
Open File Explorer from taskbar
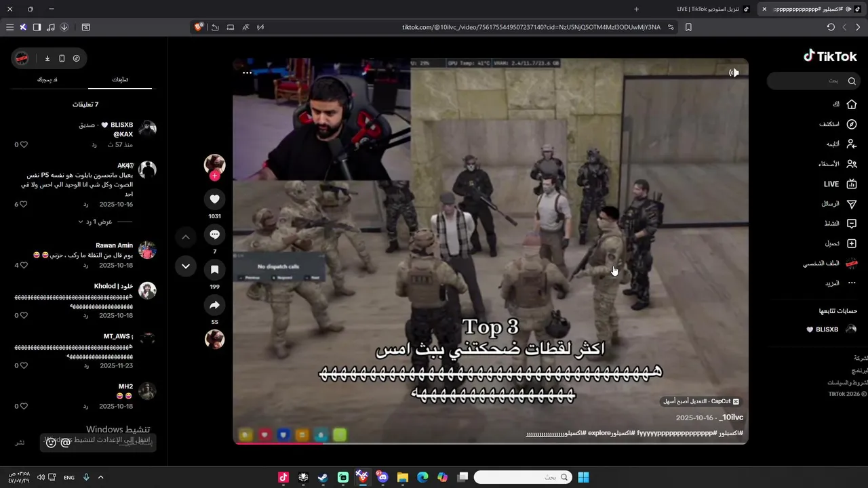pyautogui.click(x=402, y=477)
